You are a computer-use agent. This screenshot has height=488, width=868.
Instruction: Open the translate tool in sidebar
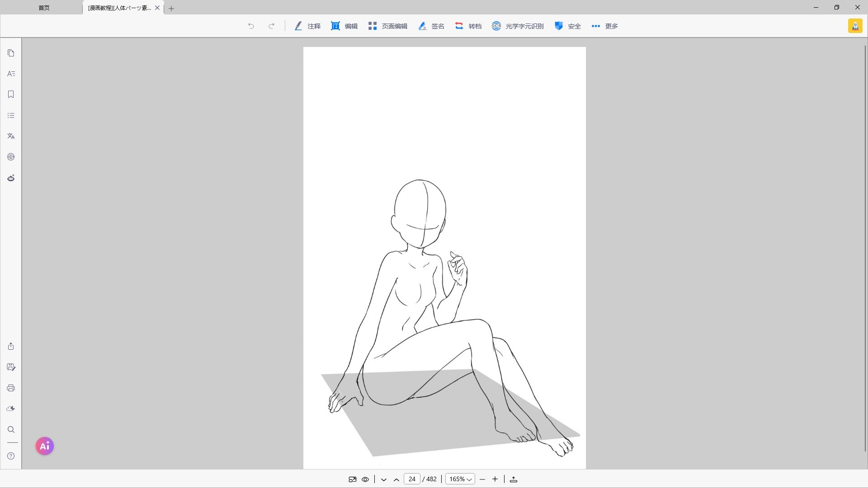pos(11,136)
